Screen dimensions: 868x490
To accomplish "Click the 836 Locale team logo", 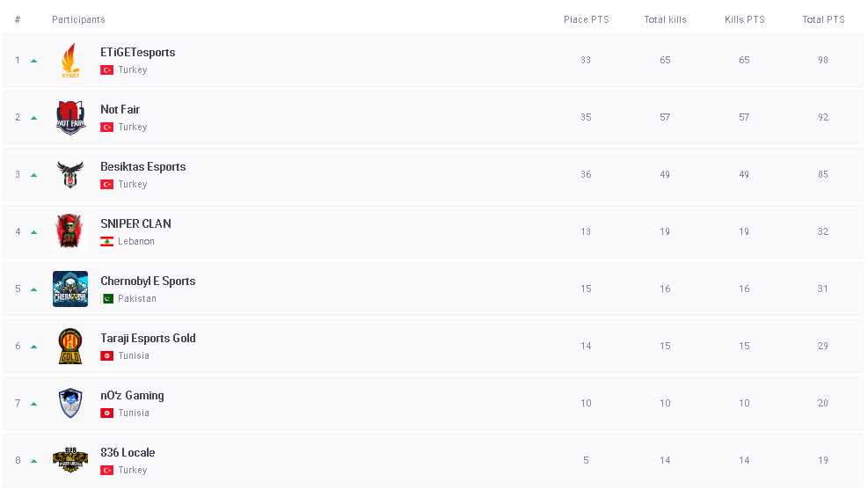I will click(x=70, y=460).
